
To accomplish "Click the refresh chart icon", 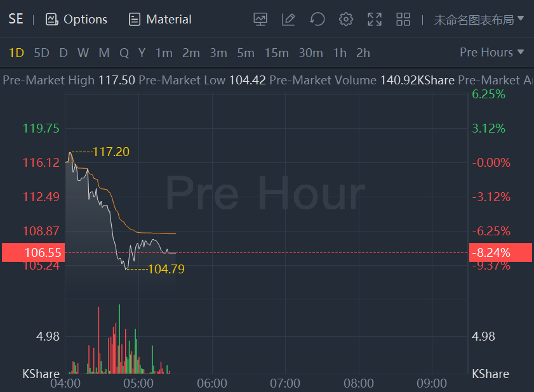I will pyautogui.click(x=317, y=19).
